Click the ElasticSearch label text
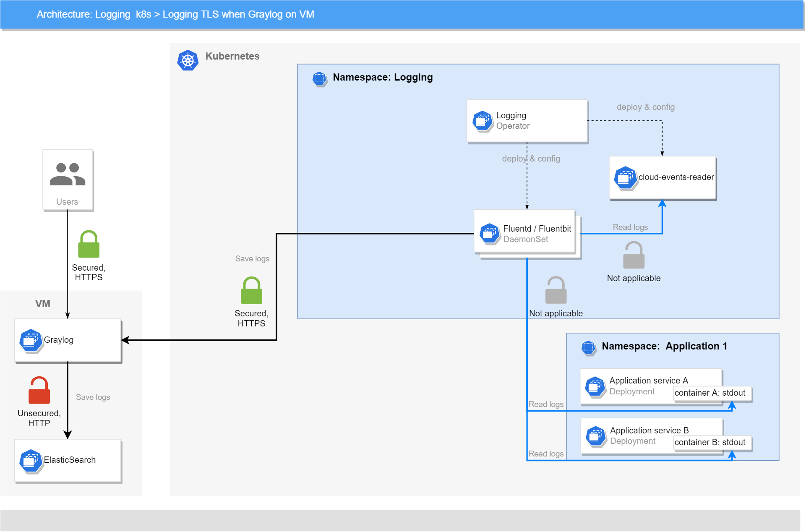Image resolution: width=806 pixels, height=532 pixels. point(70,460)
